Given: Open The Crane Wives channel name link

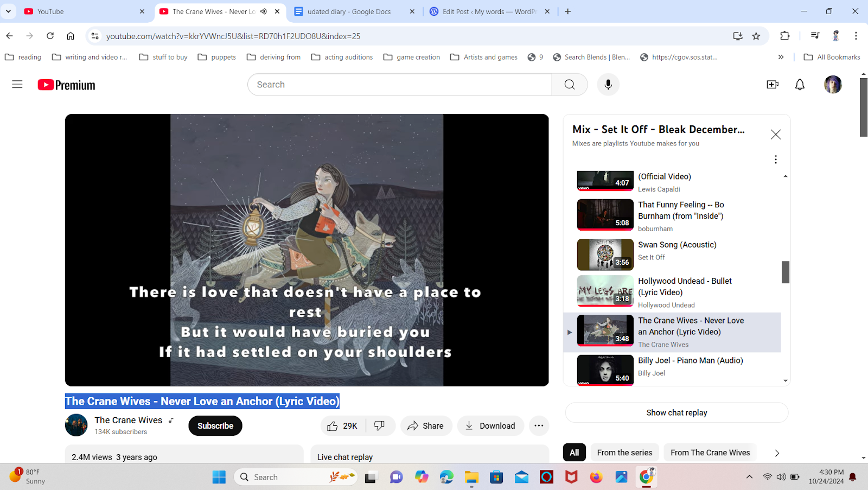Looking at the screenshot, I should click(x=129, y=420).
